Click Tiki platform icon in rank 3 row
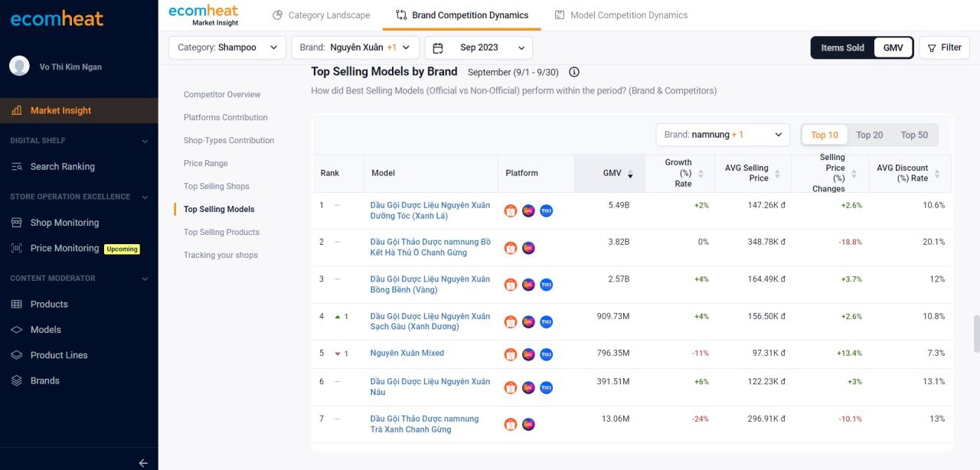The image size is (980, 470). 546,285
